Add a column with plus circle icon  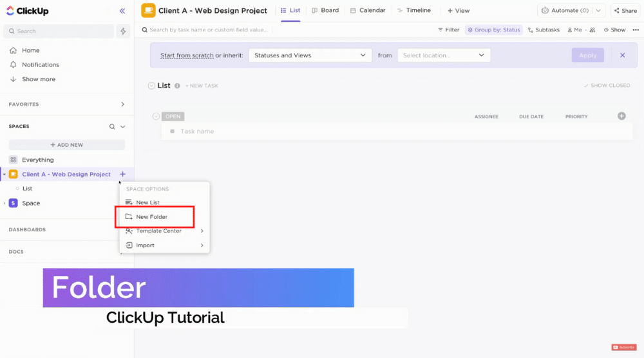(622, 116)
